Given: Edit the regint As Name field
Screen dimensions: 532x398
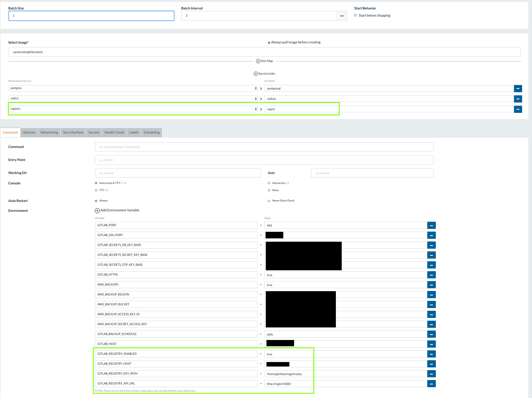Looking at the screenshot, I should click(389, 109).
